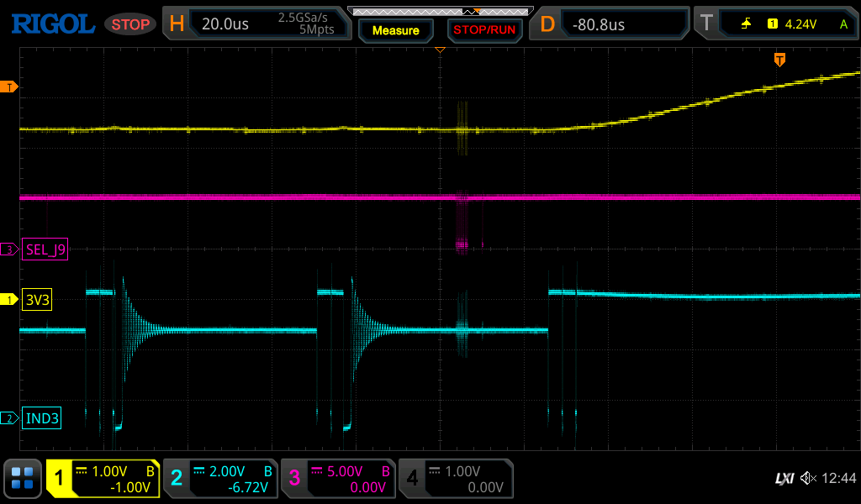The image size is (861, 504).
Task: Open the delay D -80.8us setting
Action: click(609, 24)
